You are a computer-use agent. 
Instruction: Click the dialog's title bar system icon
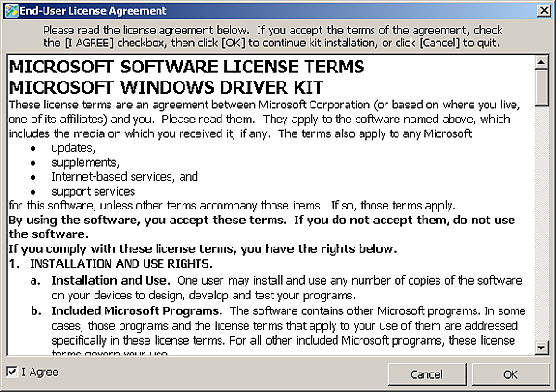pyautogui.click(x=10, y=11)
